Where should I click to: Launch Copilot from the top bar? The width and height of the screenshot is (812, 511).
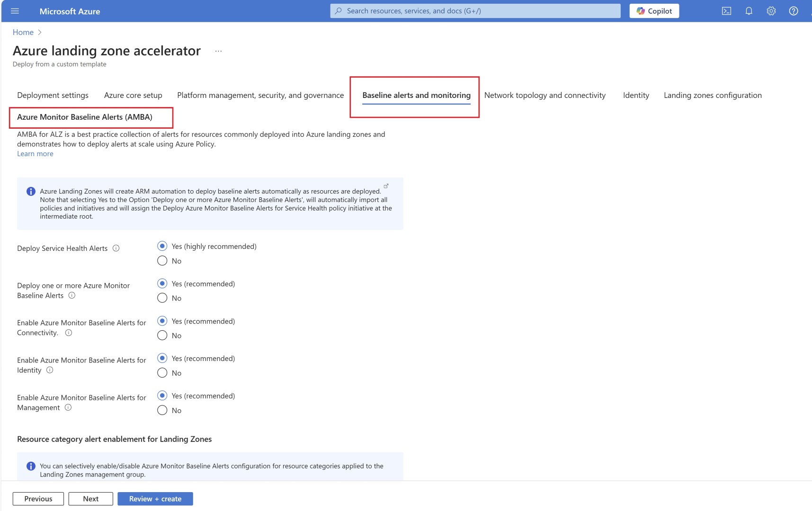(654, 11)
